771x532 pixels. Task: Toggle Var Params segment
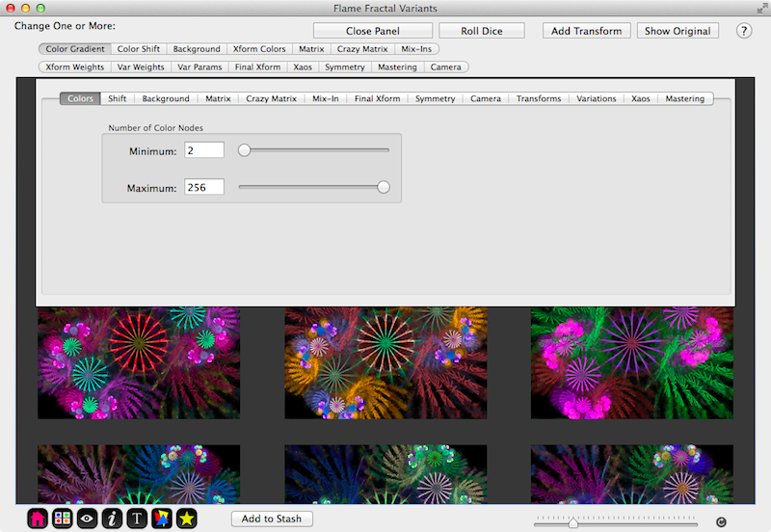pyautogui.click(x=199, y=66)
